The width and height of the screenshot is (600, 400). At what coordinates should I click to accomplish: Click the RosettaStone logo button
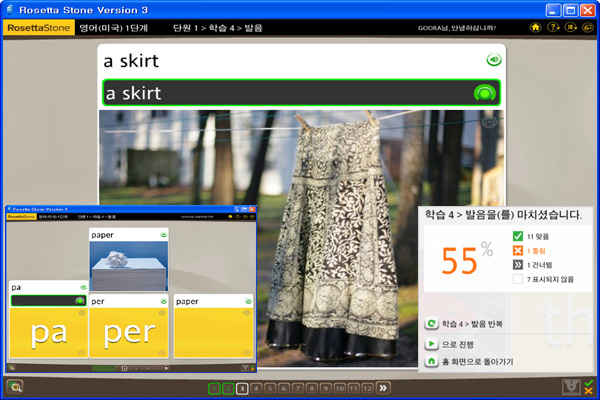pyautogui.click(x=39, y=28)
